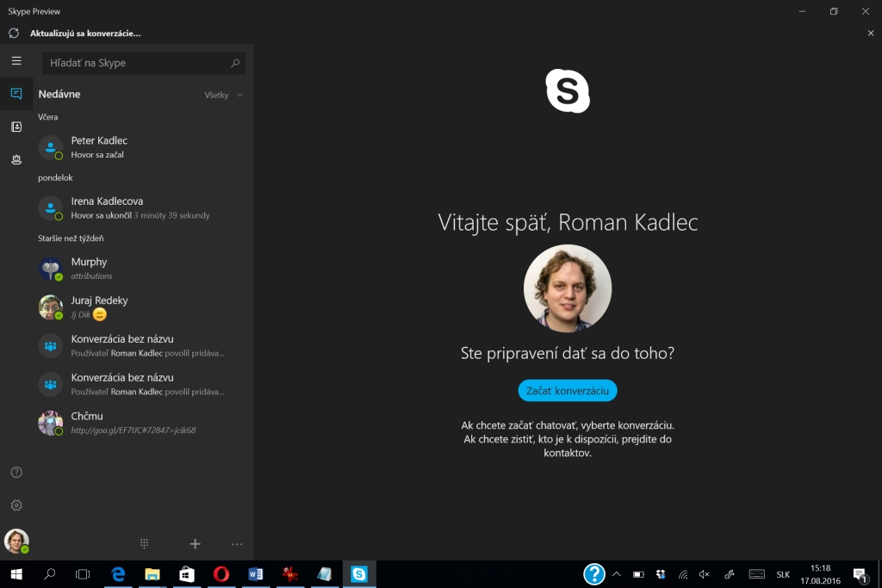This screenshot has height=588, width=882.
Task: Open the more options ellipsis
Action: coord(237,543)
